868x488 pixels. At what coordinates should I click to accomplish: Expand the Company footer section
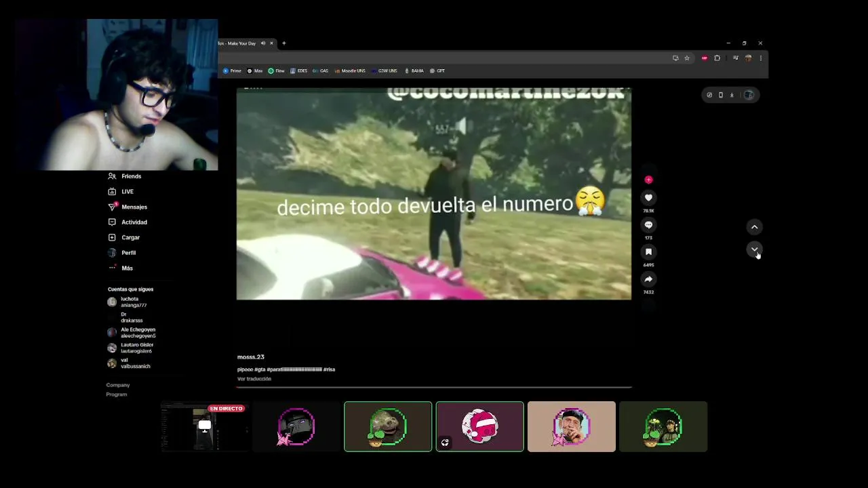pos(118,385)
